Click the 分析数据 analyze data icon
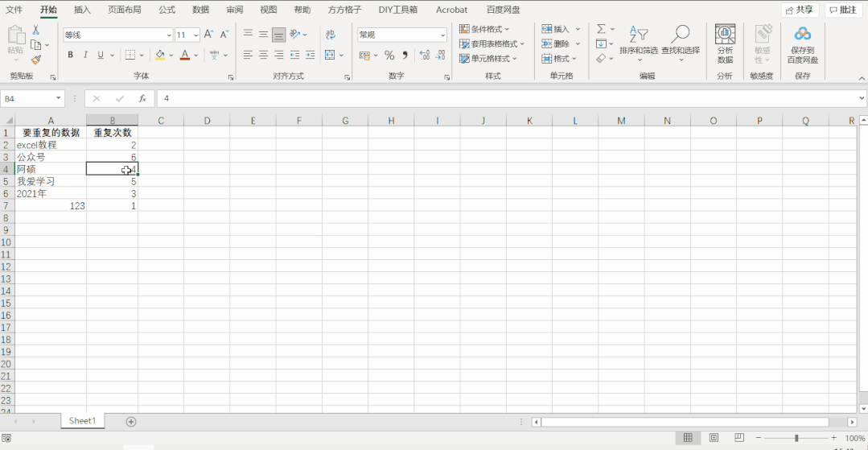Viewport: 868px width, 450px height. click(725, 43)
